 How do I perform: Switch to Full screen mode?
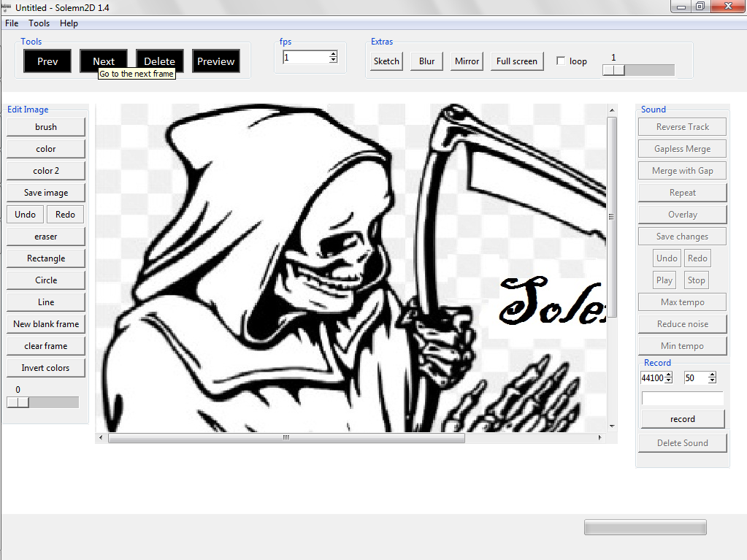(x=517, y=61)
